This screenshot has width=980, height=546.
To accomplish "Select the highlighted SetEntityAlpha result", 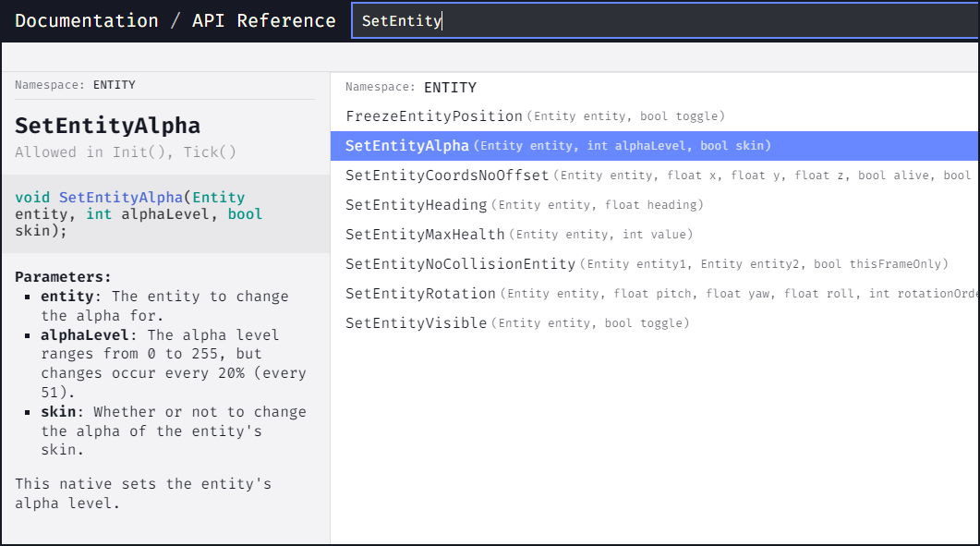I will point(654,146).
